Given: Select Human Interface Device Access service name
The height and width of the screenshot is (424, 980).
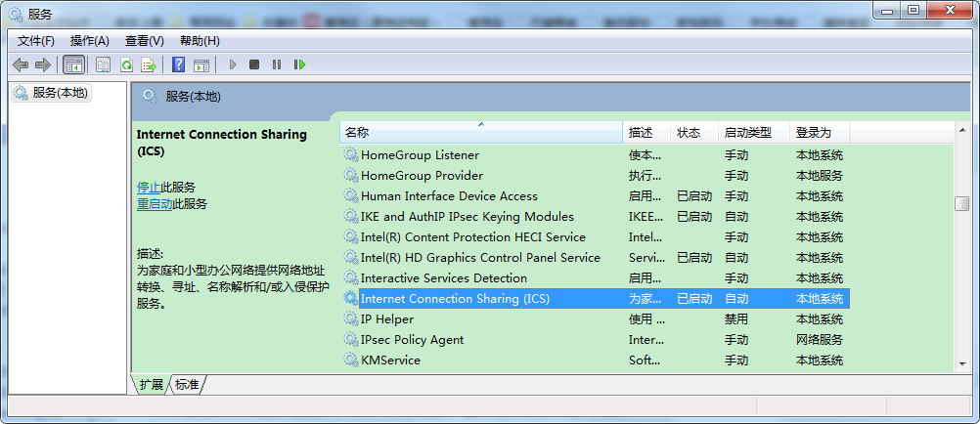Looking at the screenshot, I should (x=449, y=196).
